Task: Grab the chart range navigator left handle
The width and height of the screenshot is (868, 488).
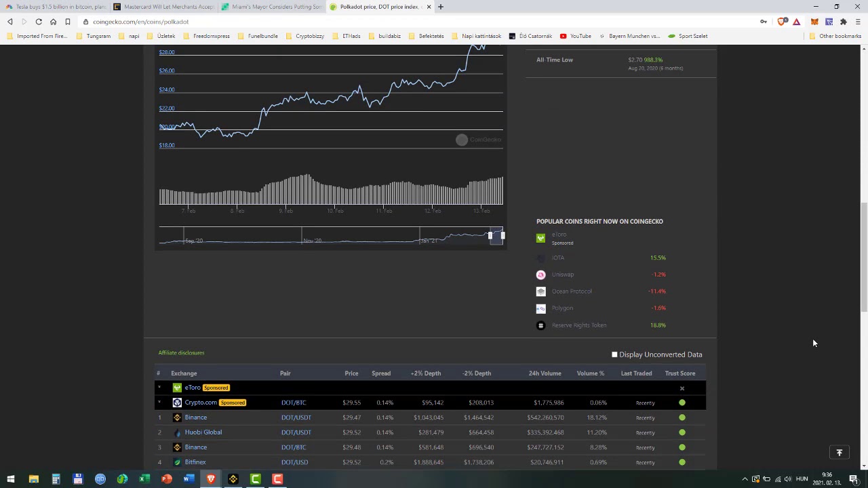Action: coord(490,235)
